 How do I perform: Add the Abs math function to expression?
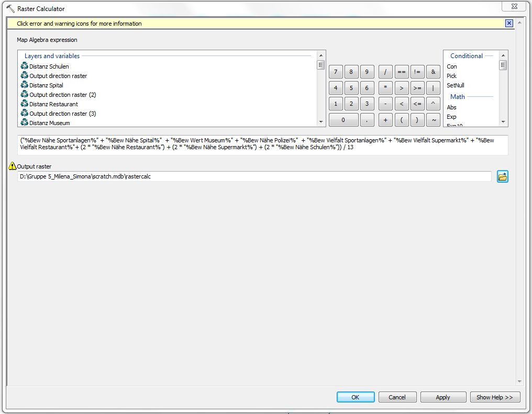[451, 107]
